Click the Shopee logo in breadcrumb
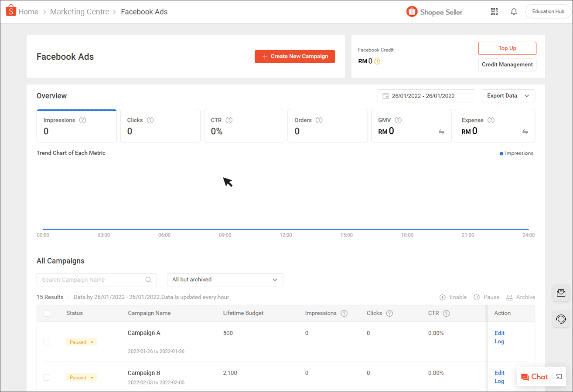Image resolution: width=573 pixels, height=392 pixels. [x=11, y=11]
